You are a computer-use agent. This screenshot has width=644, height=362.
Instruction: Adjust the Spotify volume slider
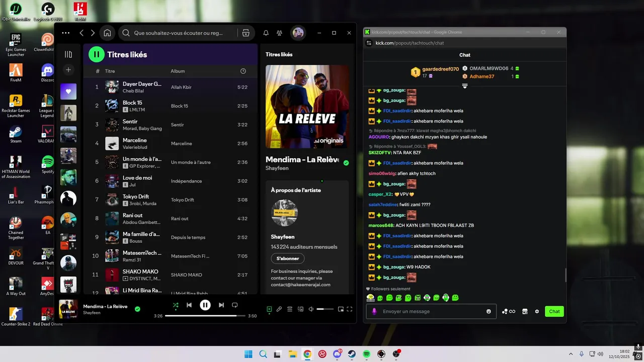click(325, 309)
